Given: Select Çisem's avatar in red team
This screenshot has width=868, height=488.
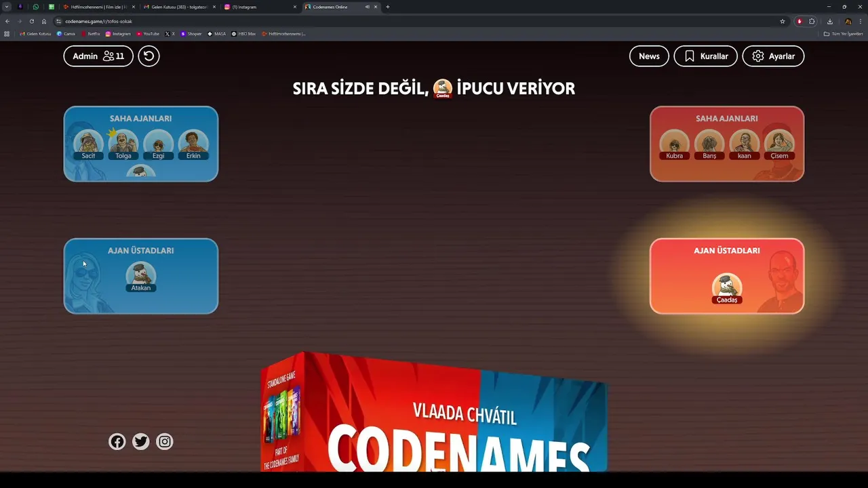Looking at the screenshot, I should (779, 144).
